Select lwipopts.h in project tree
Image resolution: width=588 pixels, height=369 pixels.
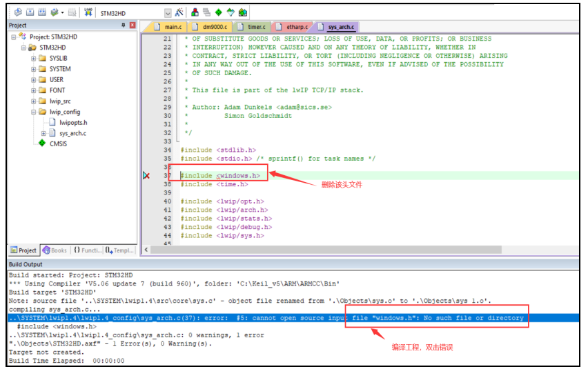(x=72, y=122)
